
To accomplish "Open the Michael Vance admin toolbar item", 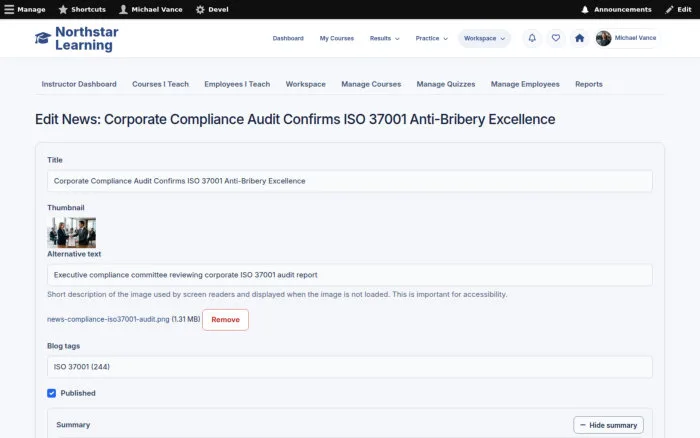I will [x=151, y=9].
